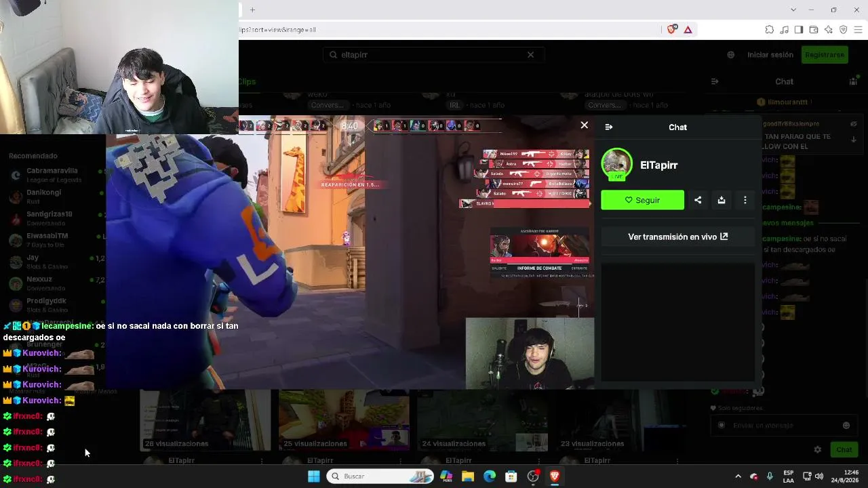Expand the pinned message down arrow

pos(854,139)
